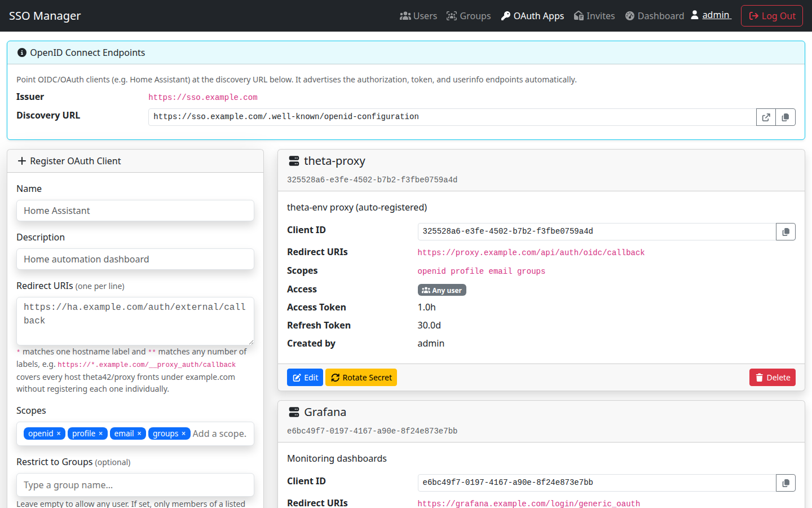Remove the groups scope tag

pyautogui.click(x=183, y=433)
